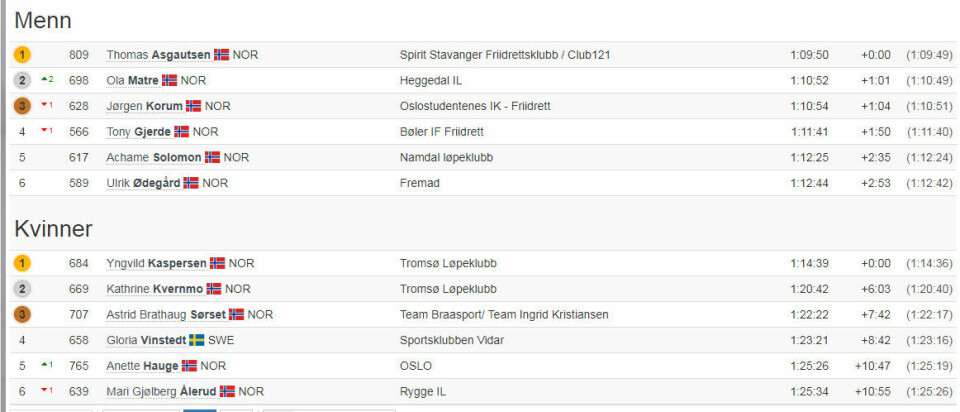Image resolution: width=960 pixels, height=412 pixels.
Task: Click the Norwegian flag beside Thomas Asgautsen
Action: tap(221, 55)
